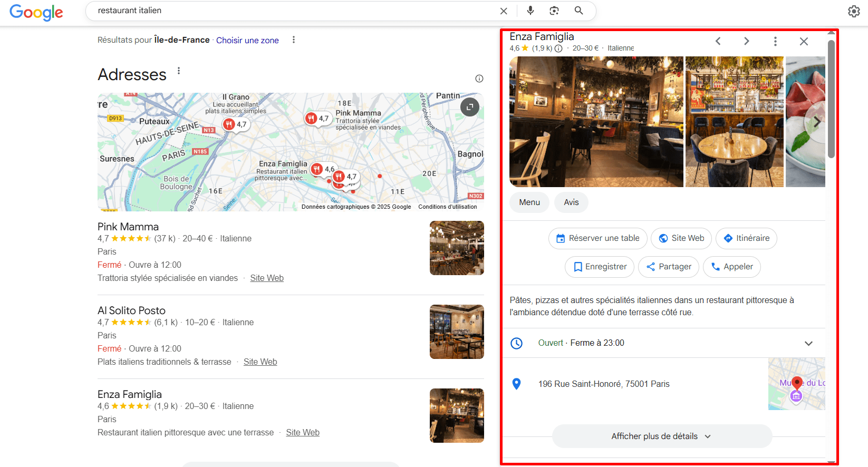Viewport: 868px width, 467px height.
Task: Expand Afficher plus de détails
Action: coord(662,436)
